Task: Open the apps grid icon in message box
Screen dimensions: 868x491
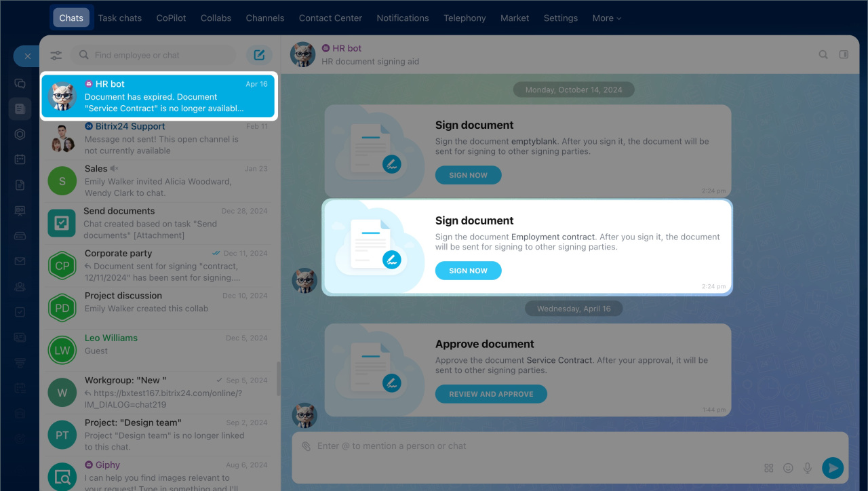Action: tap(768, 468)
